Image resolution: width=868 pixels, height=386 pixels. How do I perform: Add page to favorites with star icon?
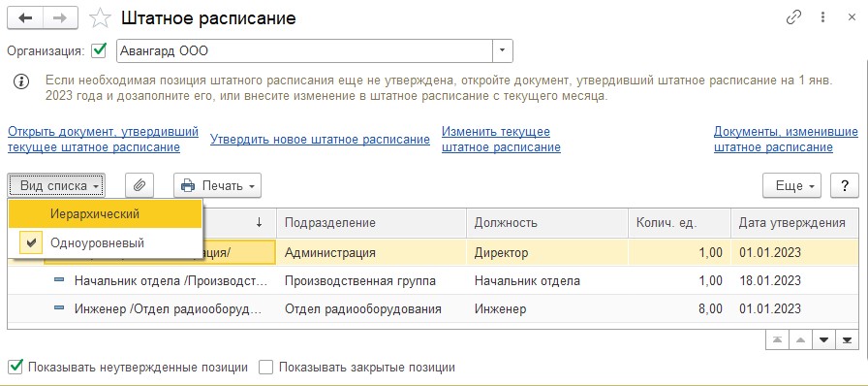pyautogui.click(x=100, y=17)
